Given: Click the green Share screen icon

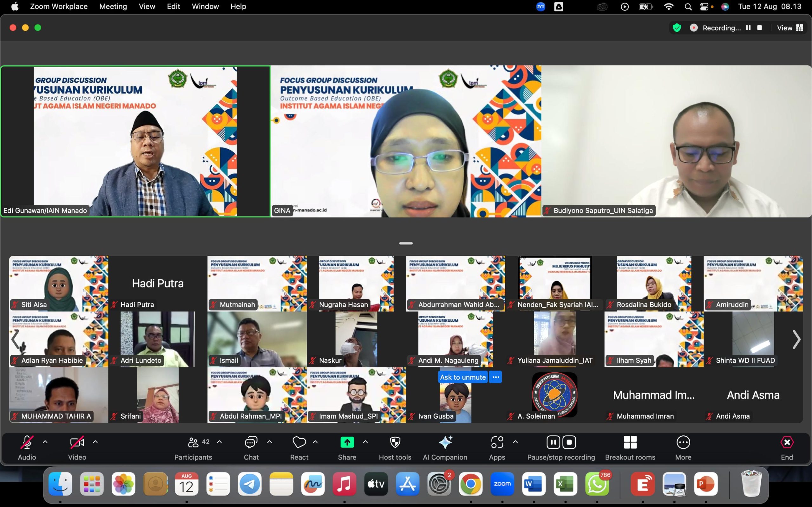Looking at the screenshot, I should click(347, 442).
